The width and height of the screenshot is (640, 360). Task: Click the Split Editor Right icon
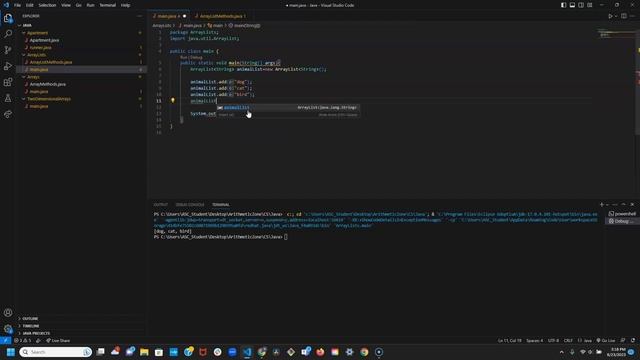tap(624, 16)
